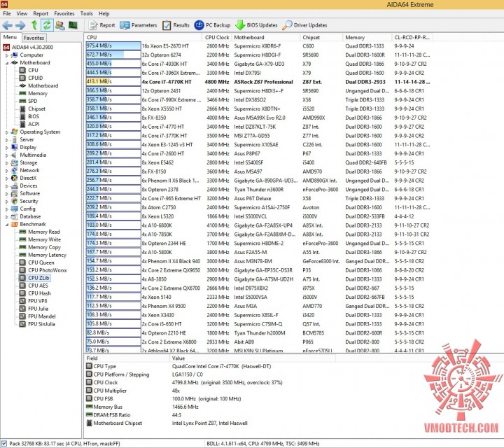Click the Forward navigation arrow
The image size is (504, 448).
[20, 25]
